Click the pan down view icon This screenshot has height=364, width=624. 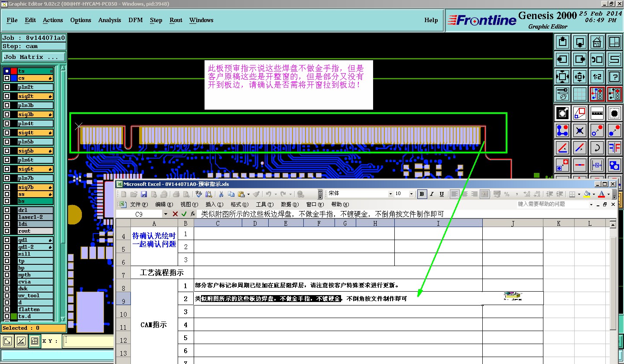(580, 42)
